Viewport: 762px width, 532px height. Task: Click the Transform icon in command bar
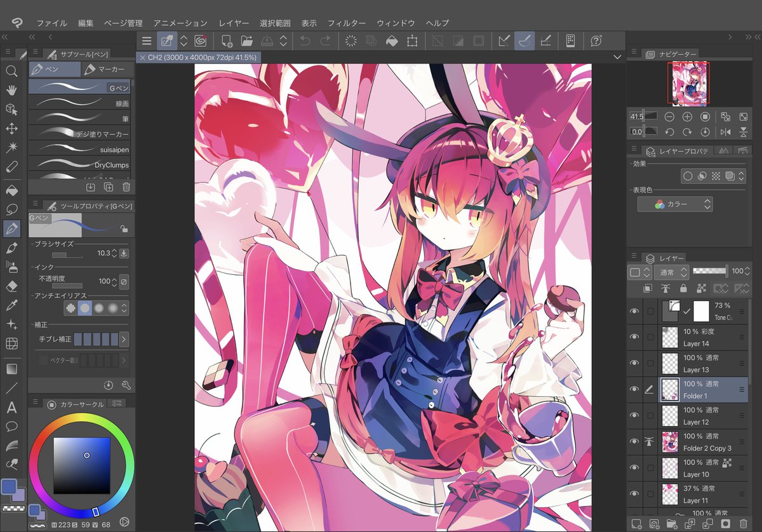pyautogui.click(x=412, y=41)
